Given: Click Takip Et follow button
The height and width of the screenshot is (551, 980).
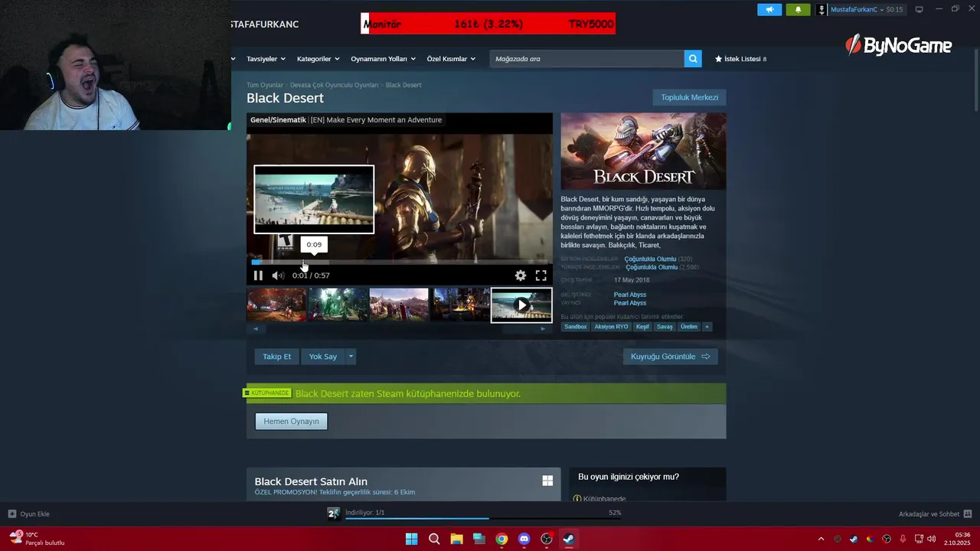Looking at the screenshot, I should pos(276,357).
